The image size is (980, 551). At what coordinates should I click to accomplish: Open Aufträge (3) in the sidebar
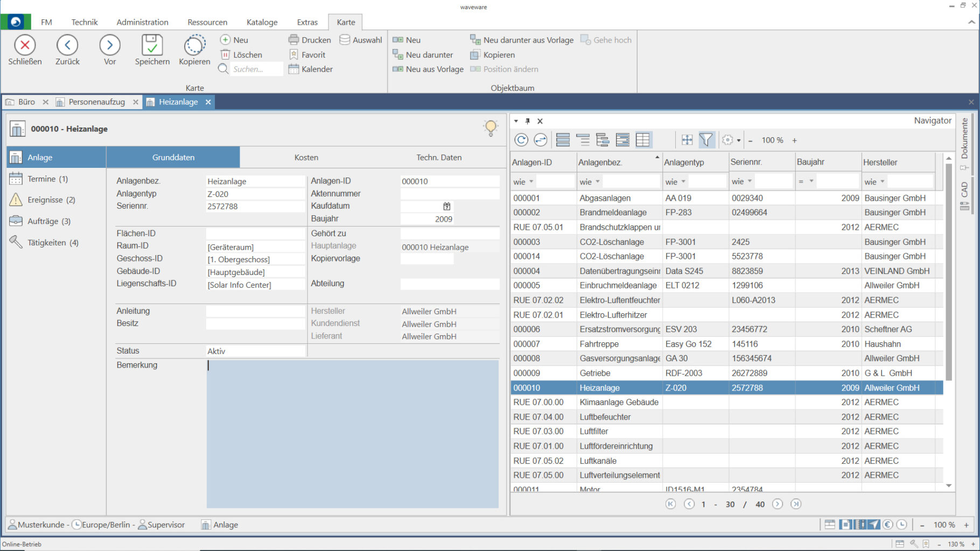click(48, 221)
